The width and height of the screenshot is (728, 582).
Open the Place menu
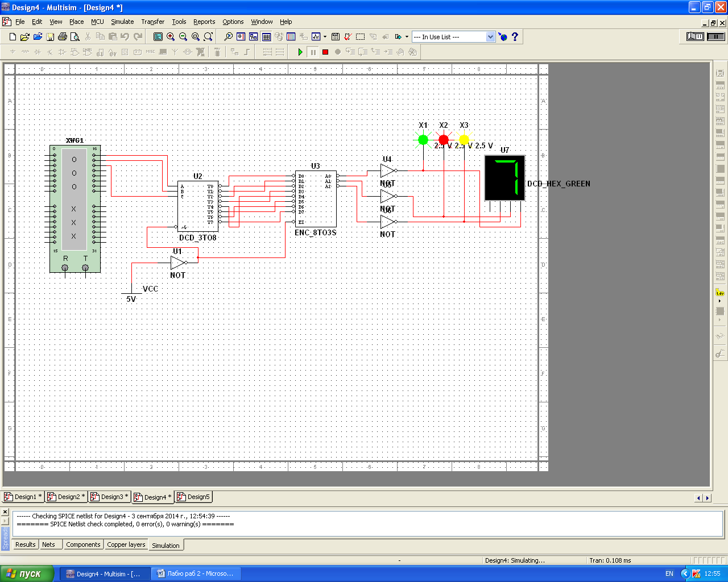pos(76,22)
